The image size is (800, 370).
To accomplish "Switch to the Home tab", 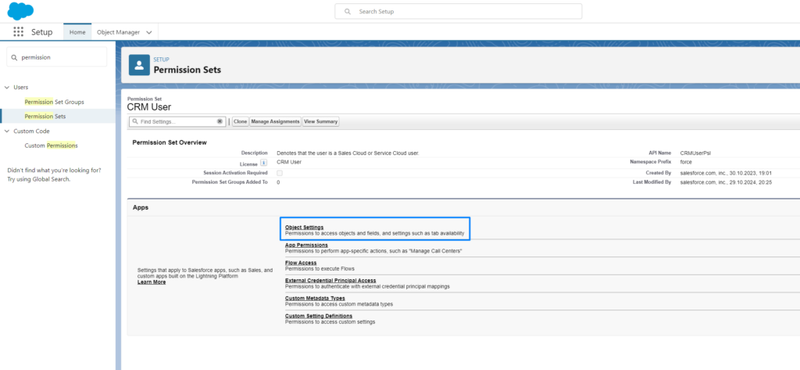I will click(78, 32).
